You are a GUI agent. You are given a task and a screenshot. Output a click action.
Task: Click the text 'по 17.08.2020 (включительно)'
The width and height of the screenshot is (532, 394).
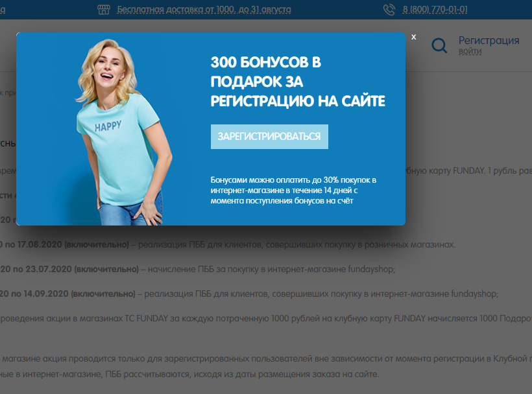(67, 244)
